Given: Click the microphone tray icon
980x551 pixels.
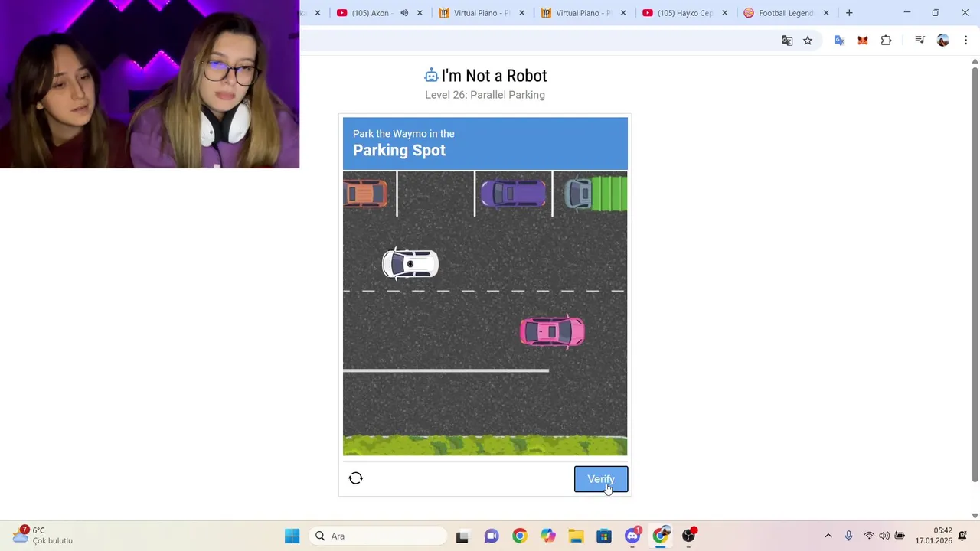Looking at the screenshot, I should click(848, 536).
